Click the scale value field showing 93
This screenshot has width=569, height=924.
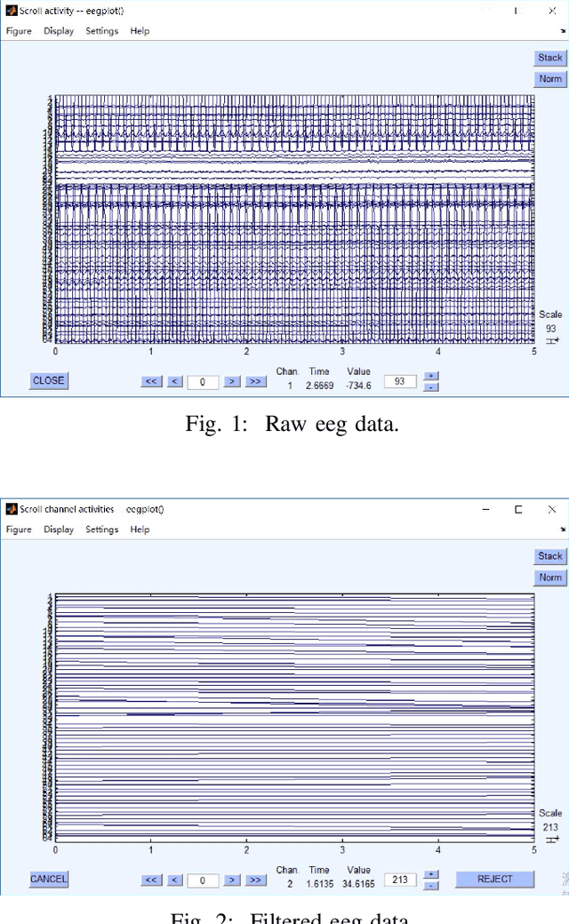(399, 381)
